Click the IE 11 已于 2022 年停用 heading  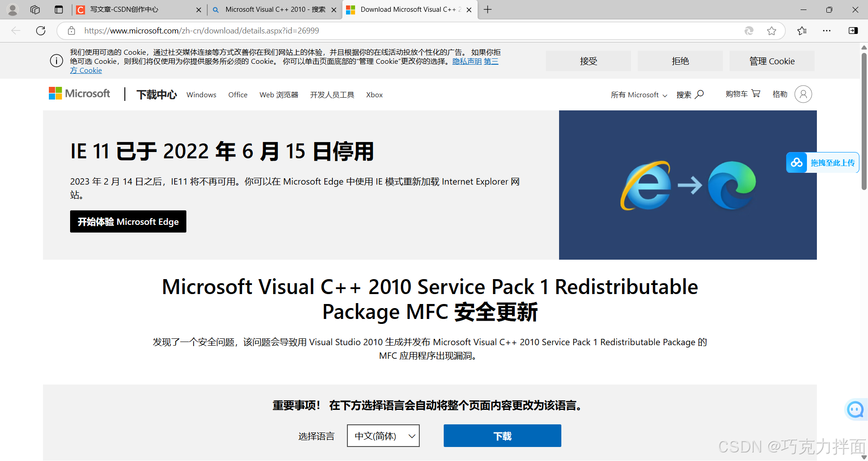pos(222,151)
